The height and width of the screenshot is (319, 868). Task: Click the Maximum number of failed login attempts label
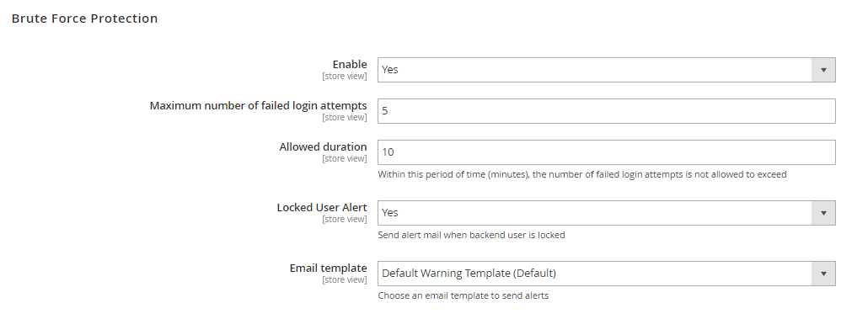[258, 105]
